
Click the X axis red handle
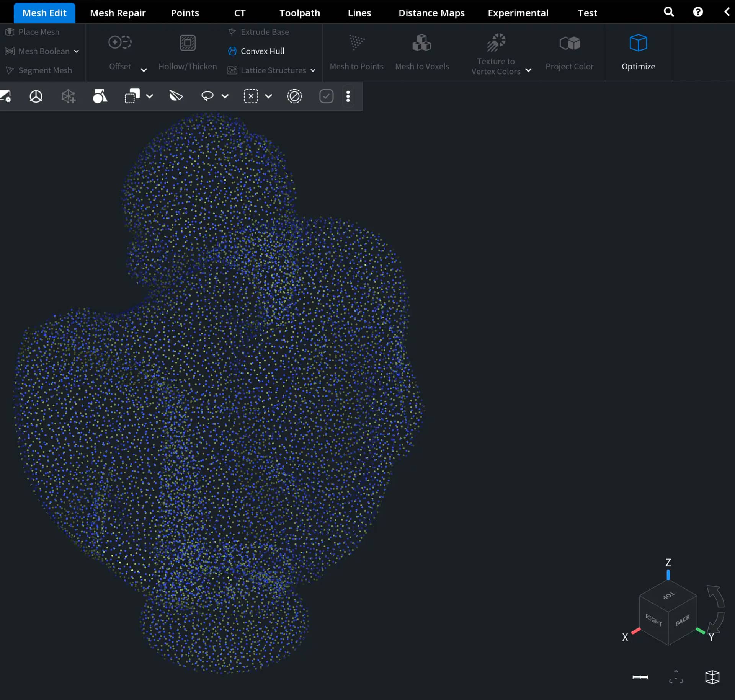point(636,630)
